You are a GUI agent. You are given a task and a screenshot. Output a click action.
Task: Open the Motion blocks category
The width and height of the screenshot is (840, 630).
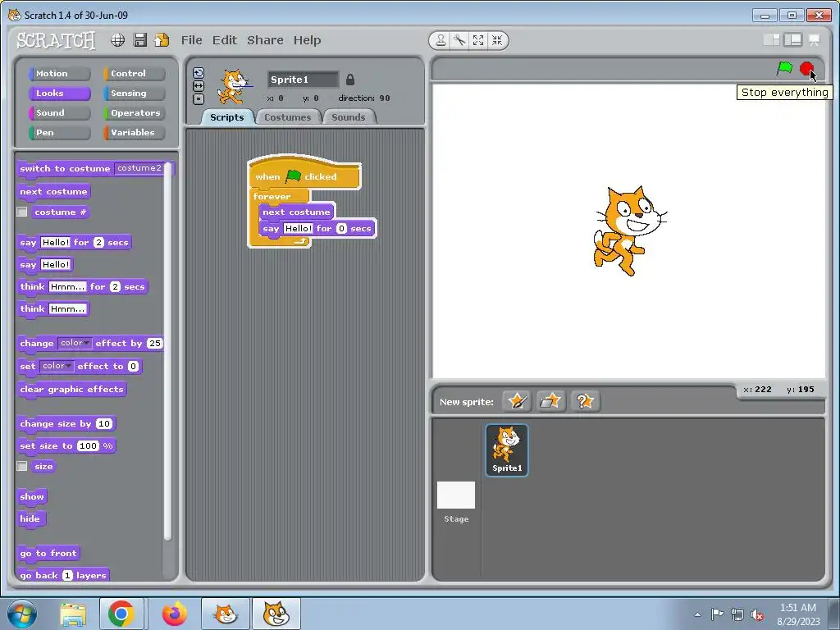tap(59, 73)
